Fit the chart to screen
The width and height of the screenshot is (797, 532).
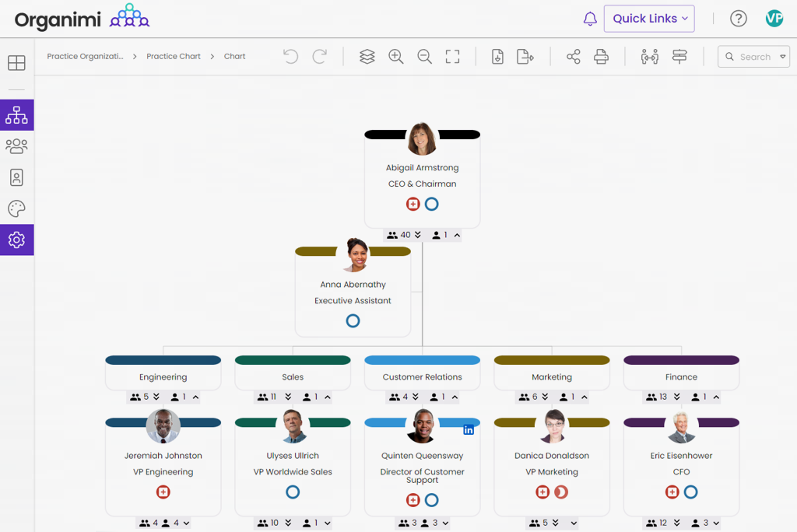[452, 57]
